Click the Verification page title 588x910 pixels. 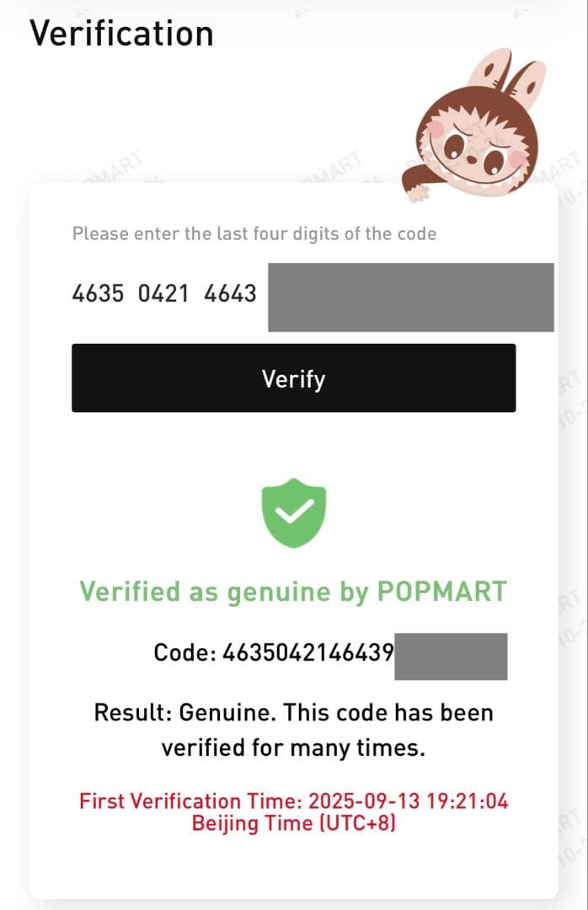point(121,34)
